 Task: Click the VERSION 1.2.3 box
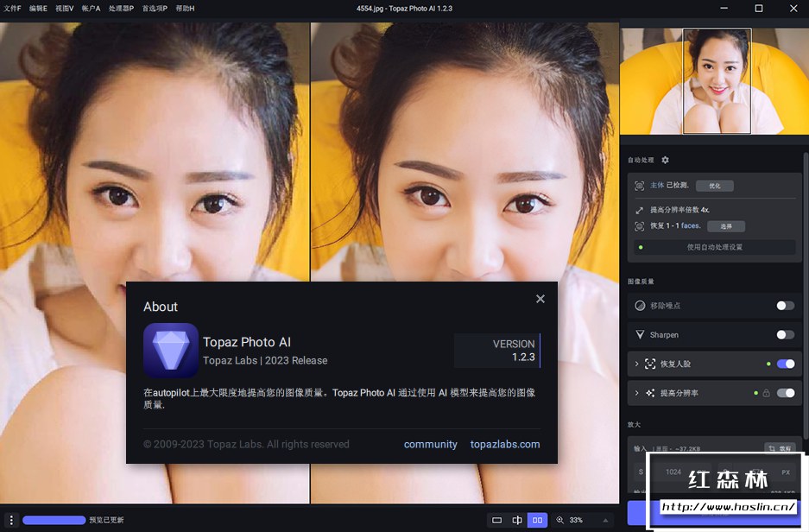click(497, 351)
